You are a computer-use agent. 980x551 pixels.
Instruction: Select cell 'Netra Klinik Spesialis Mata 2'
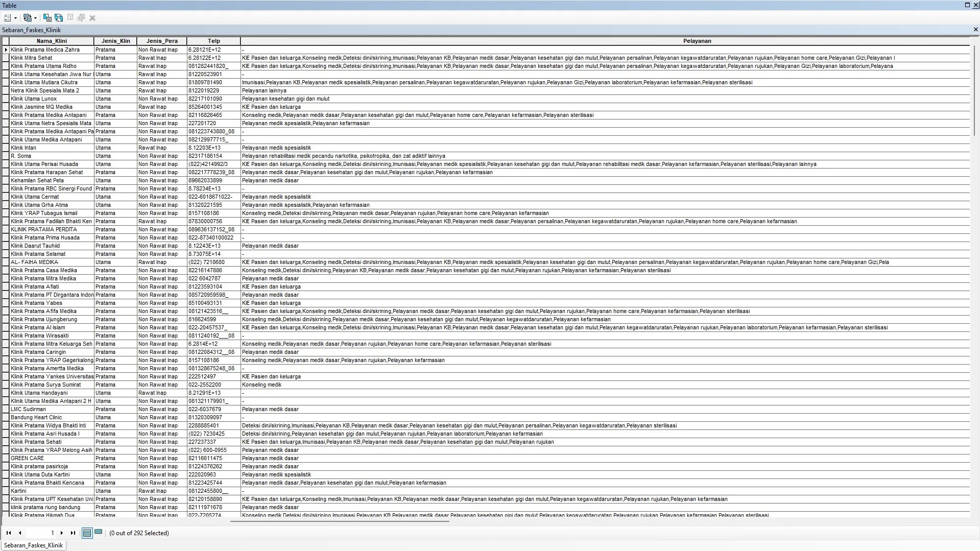click(x=52, y=90)
